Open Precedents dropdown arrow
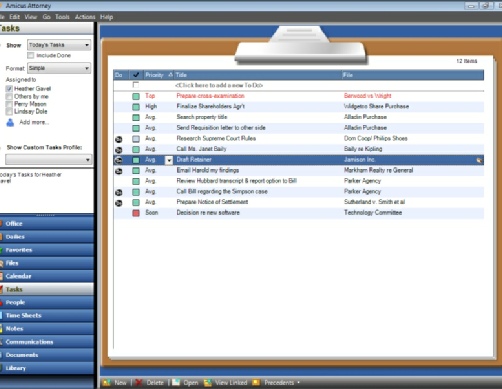This screenshot has height=389, width=502. (x=298, y=382)
